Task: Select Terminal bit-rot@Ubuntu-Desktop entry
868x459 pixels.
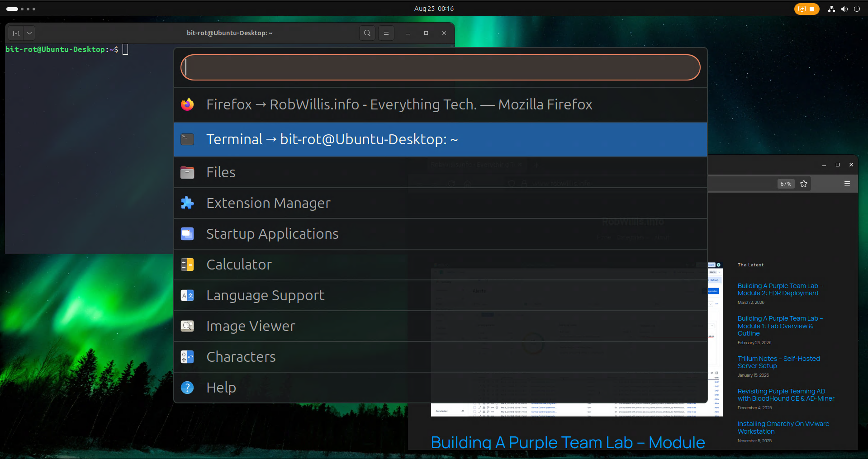Action: pos(440,139)
